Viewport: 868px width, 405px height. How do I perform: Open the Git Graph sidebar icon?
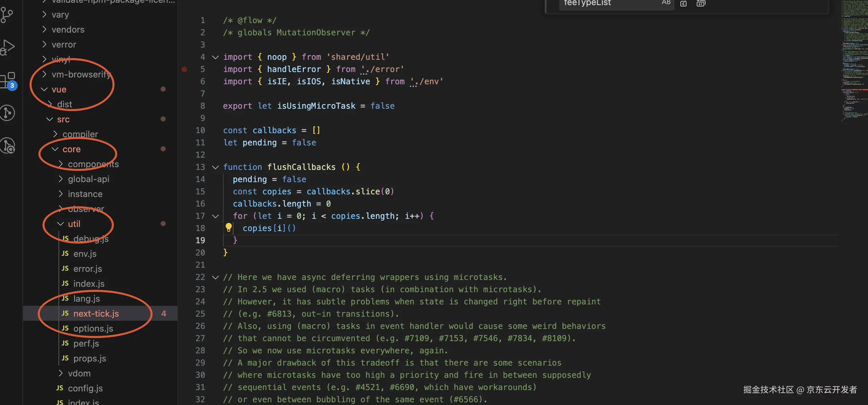point(7,113)
